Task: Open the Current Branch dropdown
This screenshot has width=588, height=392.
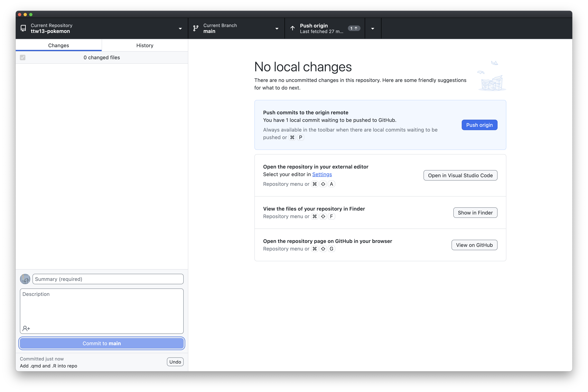Action: point(277,28)
